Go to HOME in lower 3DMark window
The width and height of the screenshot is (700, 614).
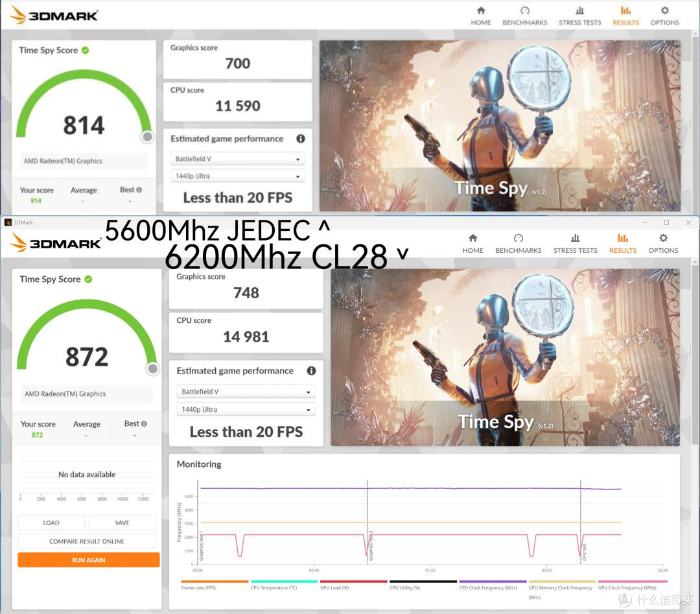pos(472,244)
